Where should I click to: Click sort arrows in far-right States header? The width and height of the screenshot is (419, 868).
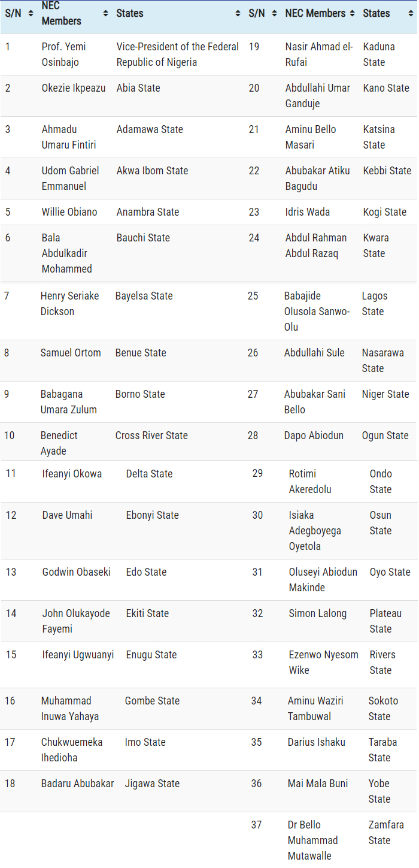pos(411,13)
